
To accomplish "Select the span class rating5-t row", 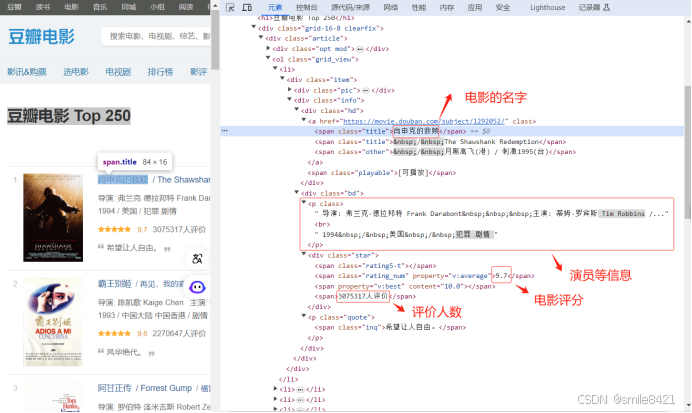I will (x=375, y=266).
